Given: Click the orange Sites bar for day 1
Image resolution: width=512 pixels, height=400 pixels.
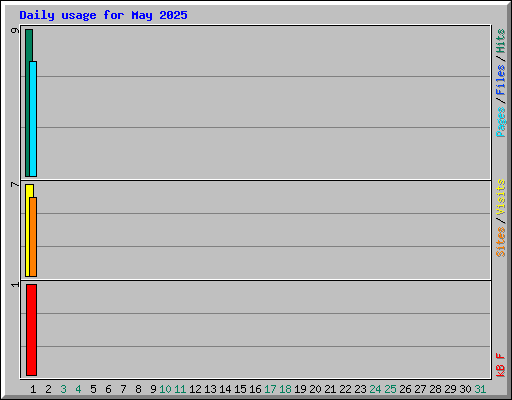Looking at the screenshot, I should coord(33,237).
